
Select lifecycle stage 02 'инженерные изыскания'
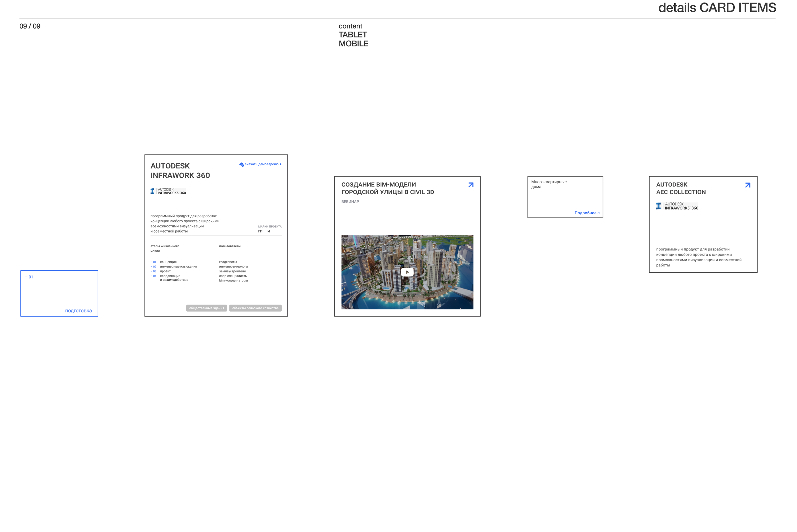click(178, 267)
